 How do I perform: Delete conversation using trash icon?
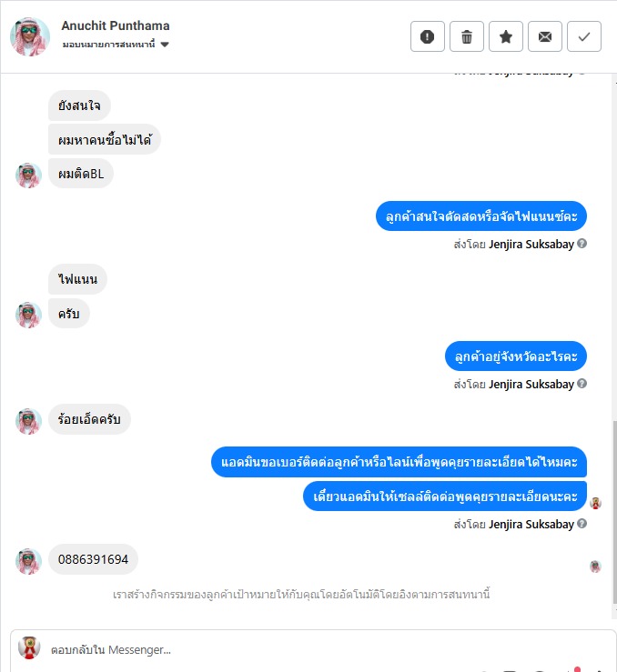pos(467,36)
